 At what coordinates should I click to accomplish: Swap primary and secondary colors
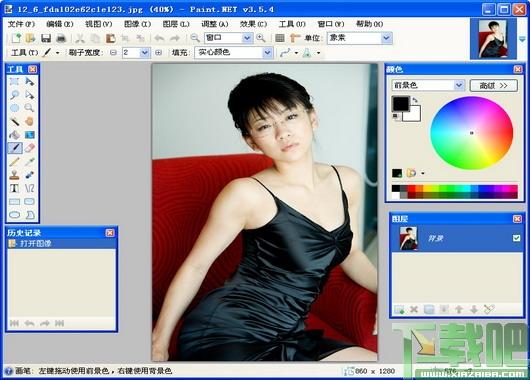415,100
